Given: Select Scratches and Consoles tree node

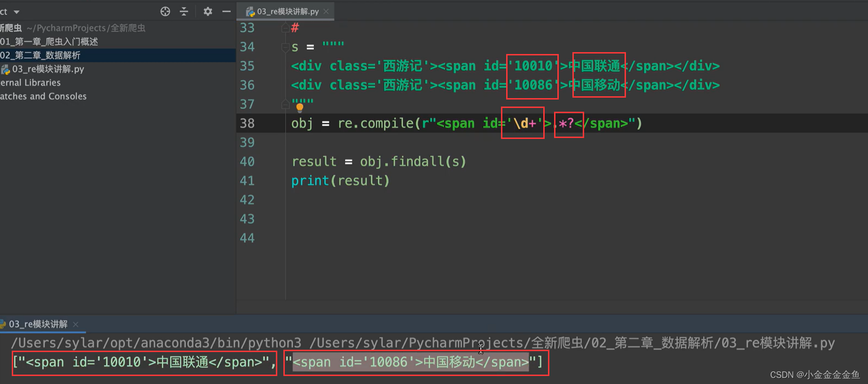Looking at the screenshot, I should (x=43, y=96).
